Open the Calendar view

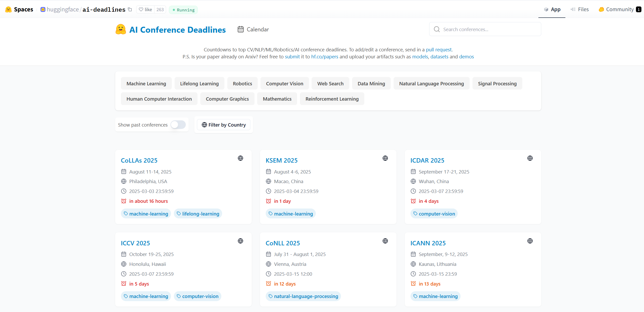pyautogui.click(x=253, y=29)
